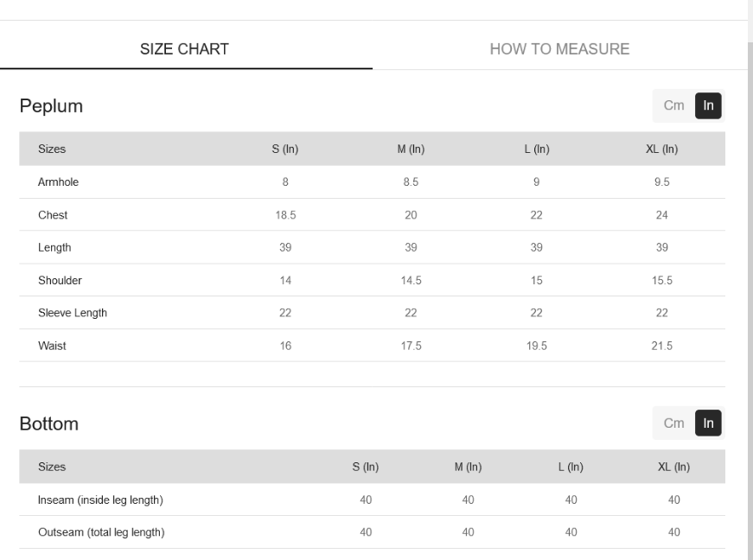Viewport: 753px width, 560px height.
Task: Click the Shoulder row label
Action: [60, 280]
